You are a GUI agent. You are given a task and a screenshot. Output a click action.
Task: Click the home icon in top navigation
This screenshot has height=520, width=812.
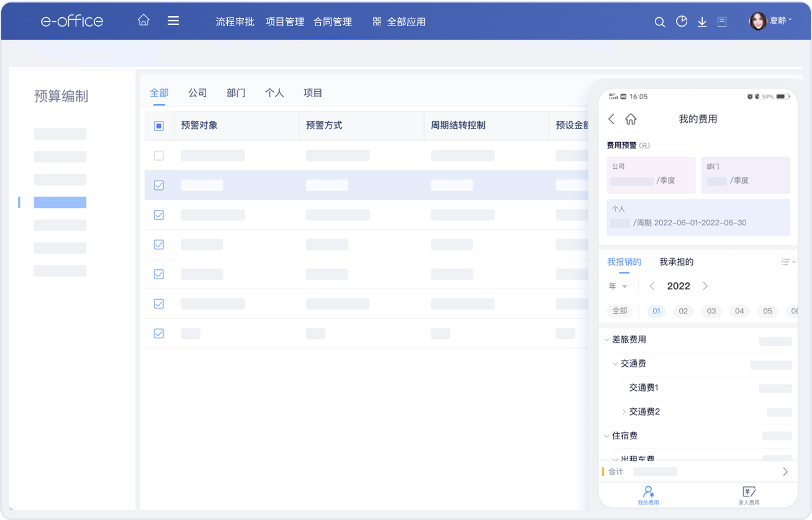(x=143, y=20)
